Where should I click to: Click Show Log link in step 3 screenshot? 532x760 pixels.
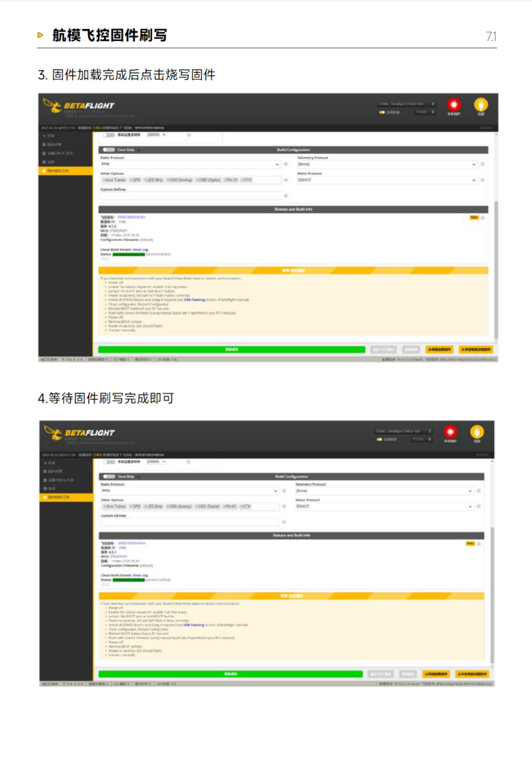coord(141,250)
